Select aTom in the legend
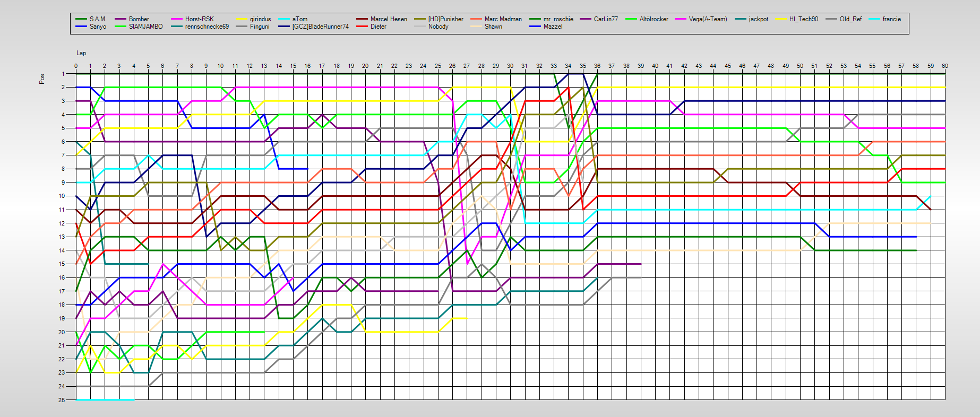The width and height of the screenshot is (980, 417). 299,19
